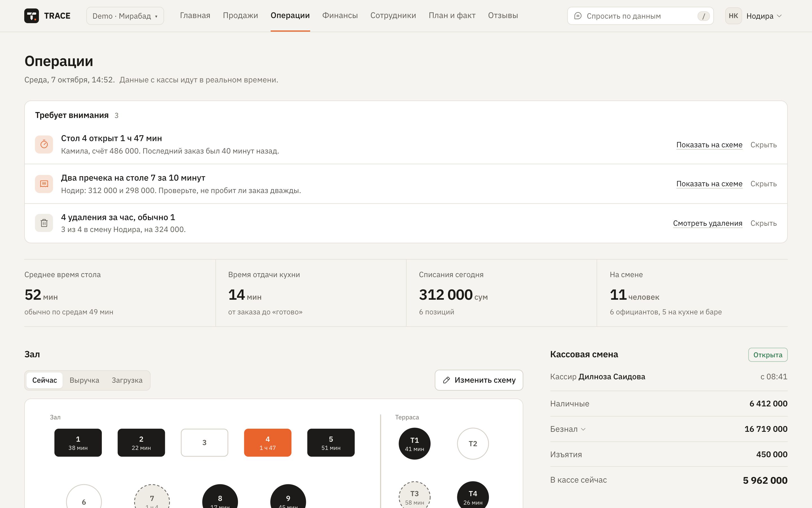The width and height of the screenshot is (812, 508).
Task: Open the Продажи tab
Action: click(240, 16)
